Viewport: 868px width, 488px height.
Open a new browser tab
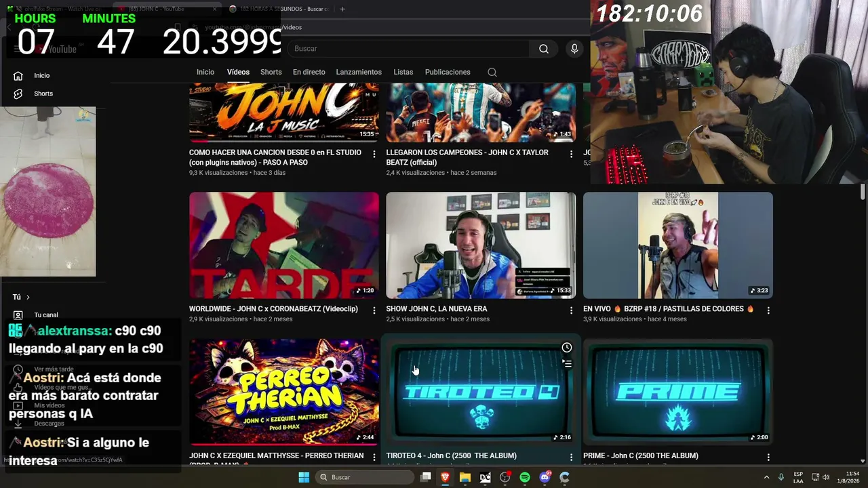click(342, 9)
